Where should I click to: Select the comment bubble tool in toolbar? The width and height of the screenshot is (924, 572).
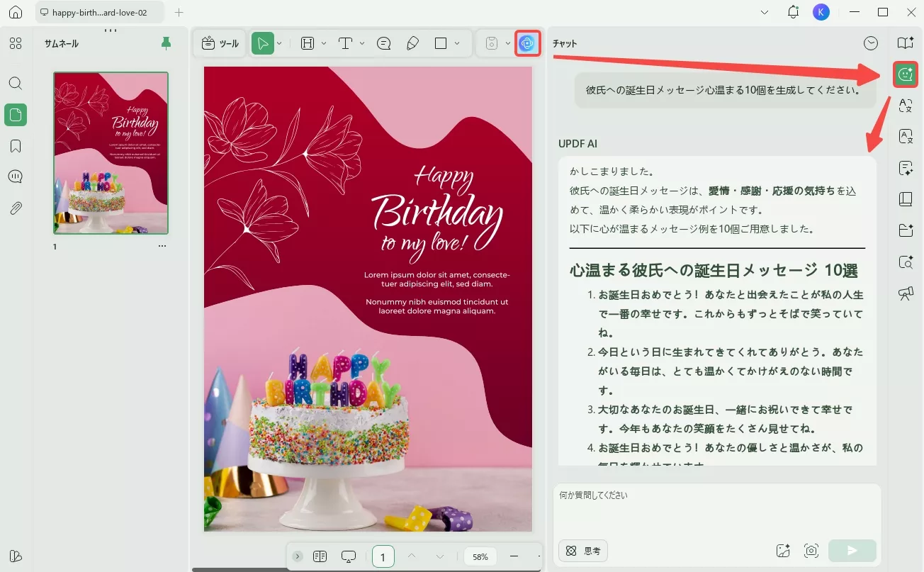pyautogui.click(x=384, y=43)
